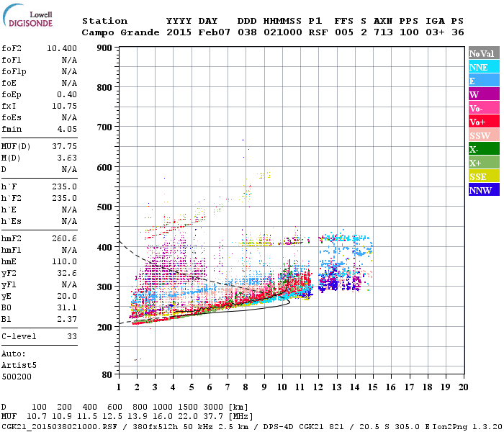Click the year 2015 in the header
Screen dimensions: 504x432
tap(179, 32)
